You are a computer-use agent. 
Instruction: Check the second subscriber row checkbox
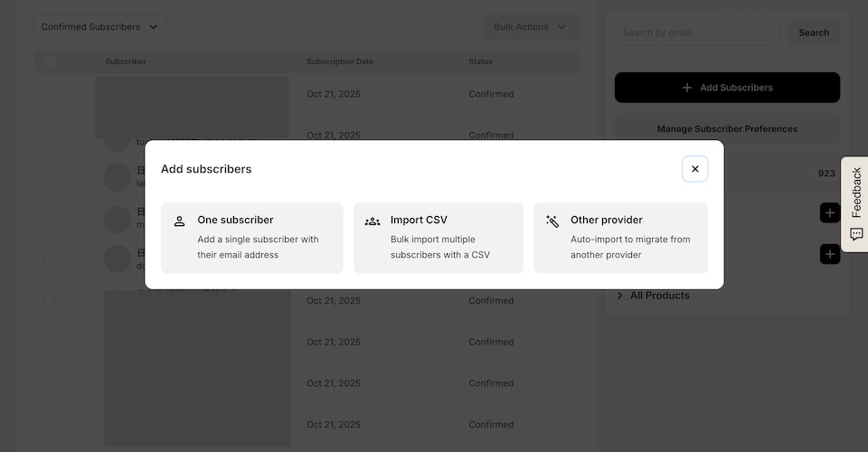point(50,136)
